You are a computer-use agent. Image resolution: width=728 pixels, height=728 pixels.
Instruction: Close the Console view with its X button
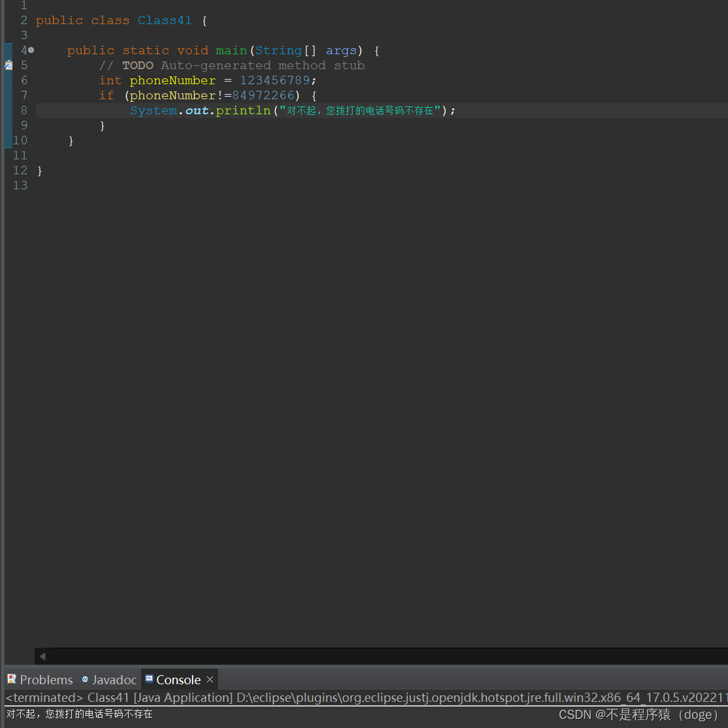(x=210, y=679)
